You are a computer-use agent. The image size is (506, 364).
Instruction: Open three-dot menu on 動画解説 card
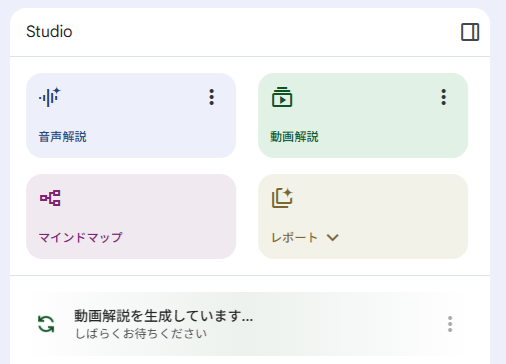pos(443,97)
